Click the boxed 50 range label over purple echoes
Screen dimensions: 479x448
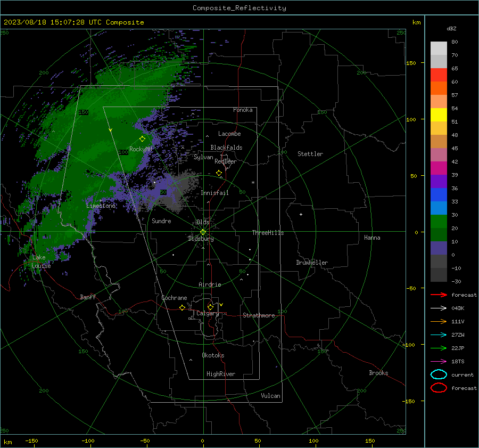click(x=163, y=192)
